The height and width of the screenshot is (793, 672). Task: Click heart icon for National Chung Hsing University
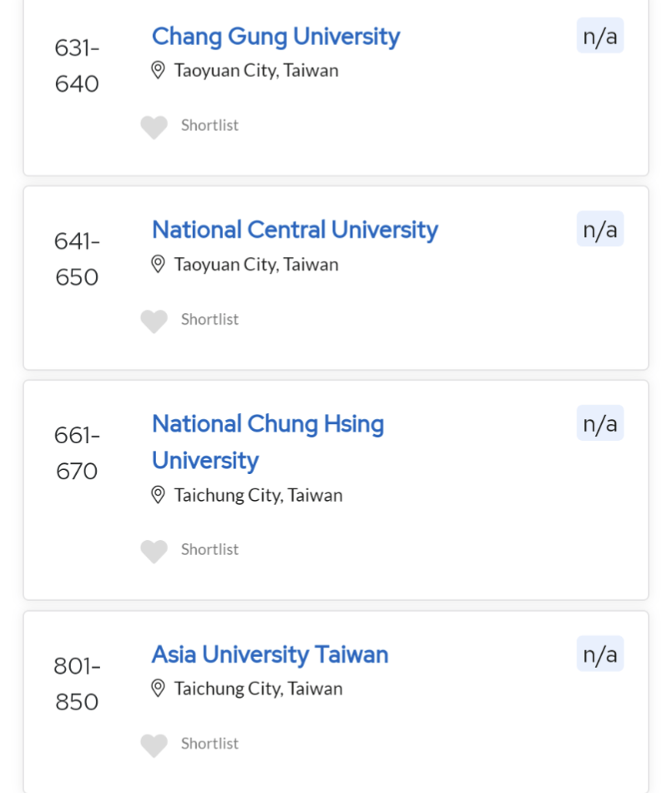154,551
